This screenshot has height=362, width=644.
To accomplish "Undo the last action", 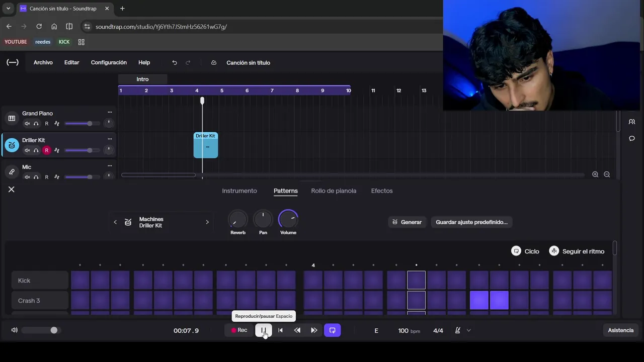I will point(175,62).
